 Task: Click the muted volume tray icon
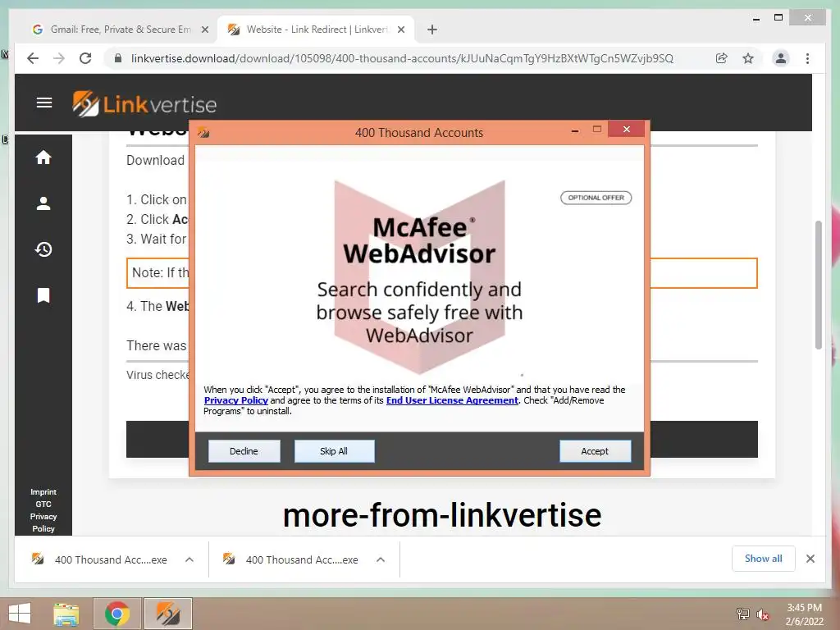pyautogui.click(x=763, y=614)
